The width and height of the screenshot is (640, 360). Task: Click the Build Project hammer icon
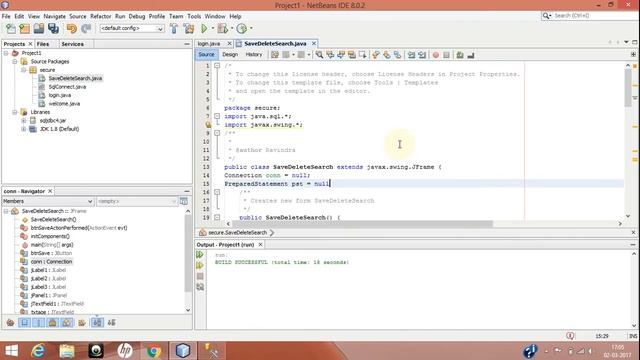coord(174,29)
